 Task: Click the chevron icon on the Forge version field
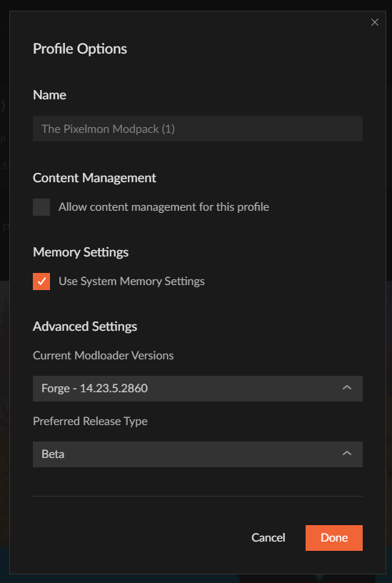click(x=347, y=388)
